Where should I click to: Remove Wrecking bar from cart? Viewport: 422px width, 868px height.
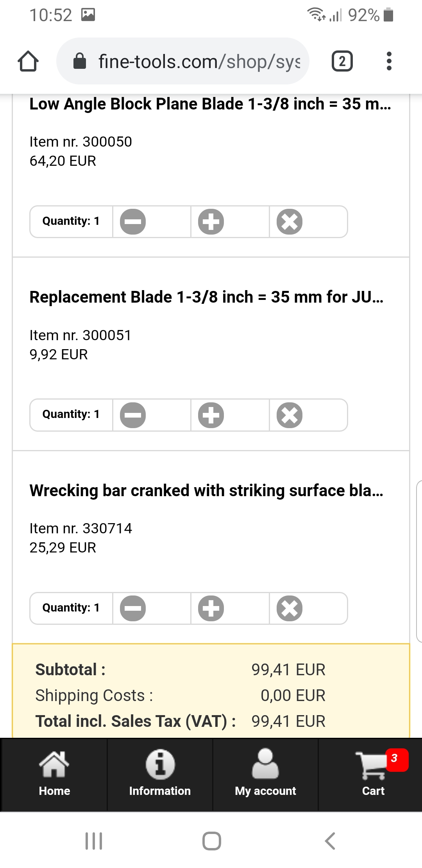click(290, 608)
